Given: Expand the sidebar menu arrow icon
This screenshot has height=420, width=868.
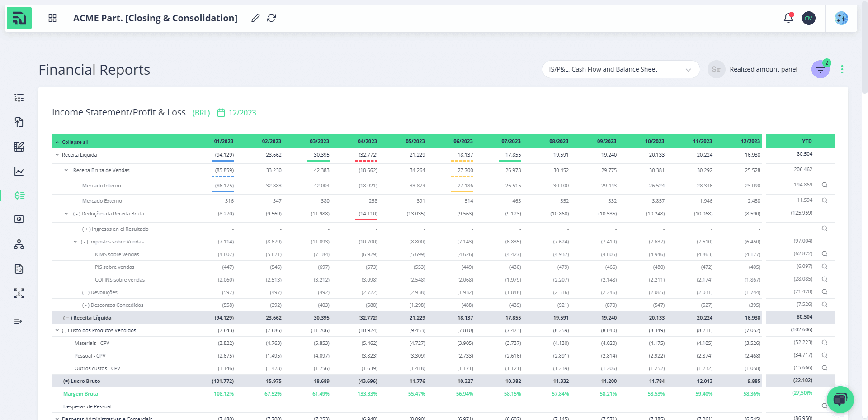Looking at the screenshot, I should tap(18, 321).
